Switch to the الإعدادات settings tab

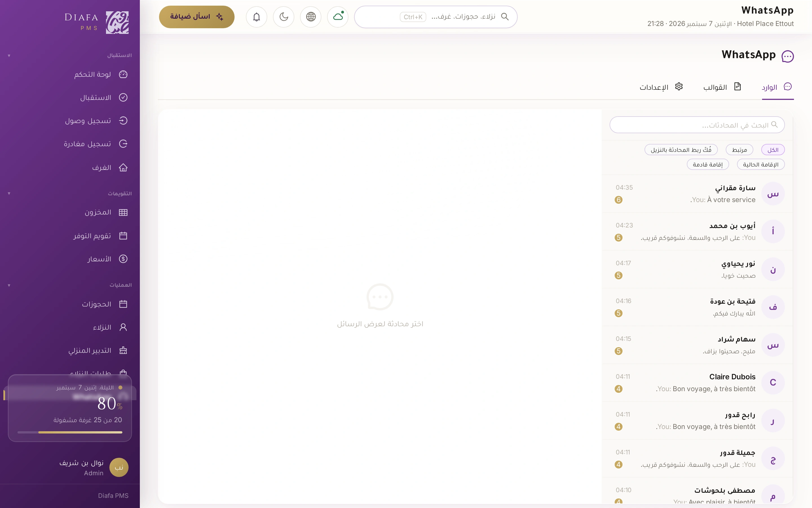[661, 87]
